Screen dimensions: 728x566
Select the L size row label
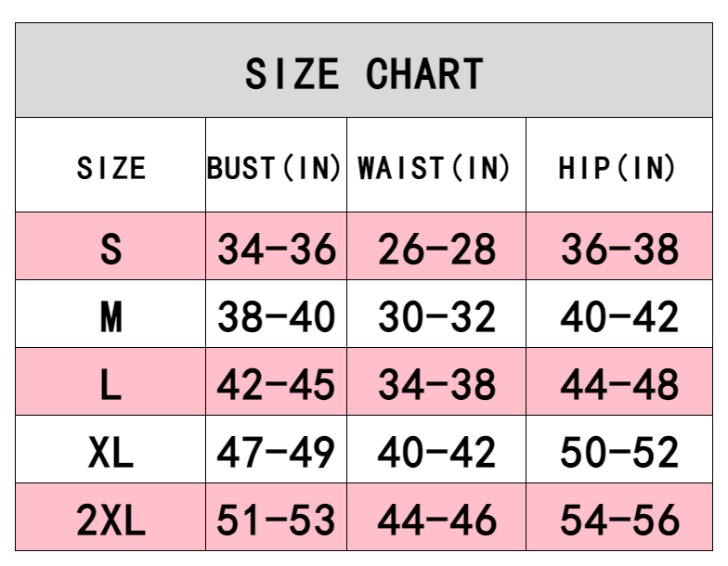[110, 384]
